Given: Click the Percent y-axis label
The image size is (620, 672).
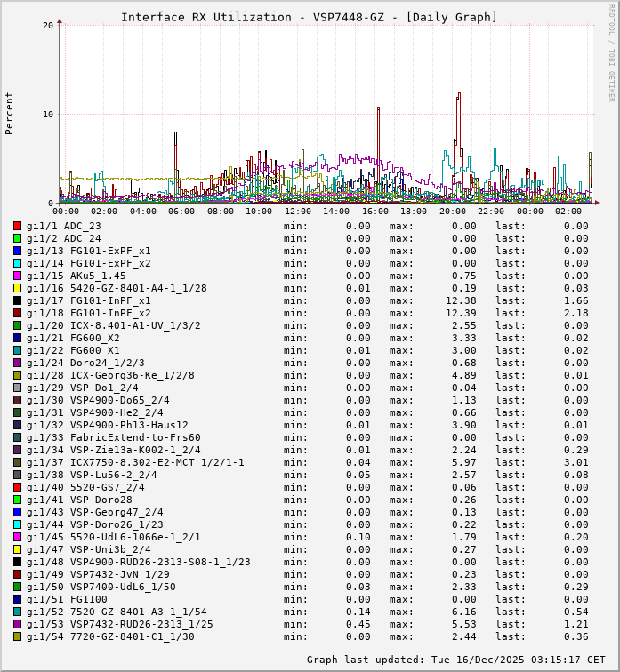Looking at the screenshot, I should tap(10, 113).
